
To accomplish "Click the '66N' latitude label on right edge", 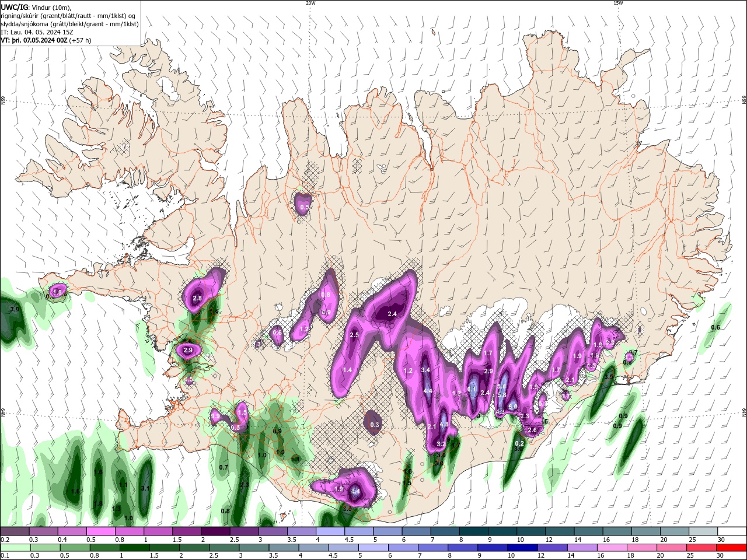I will coord(744,101).
